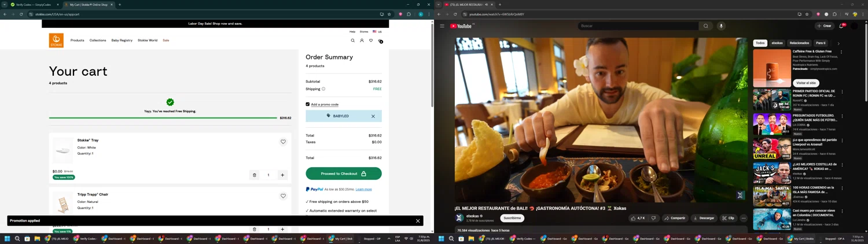Go to Baby Registry

point(122,40)
